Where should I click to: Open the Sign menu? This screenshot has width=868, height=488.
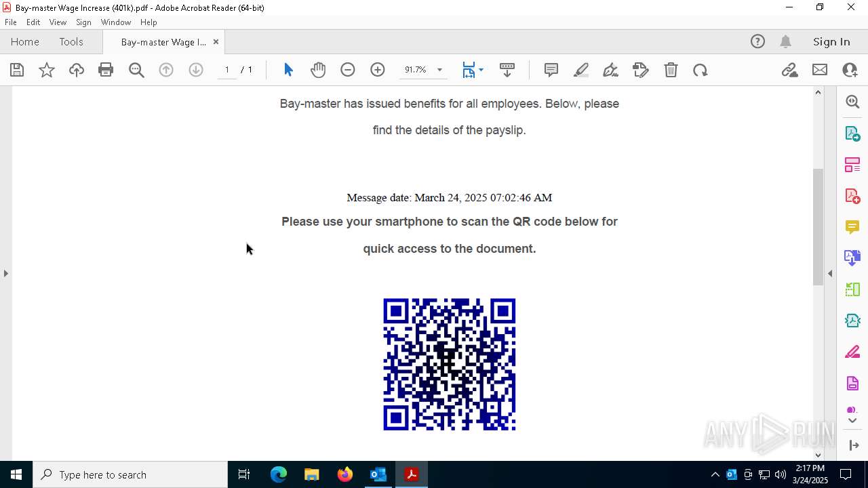click(x=83, y=22)
